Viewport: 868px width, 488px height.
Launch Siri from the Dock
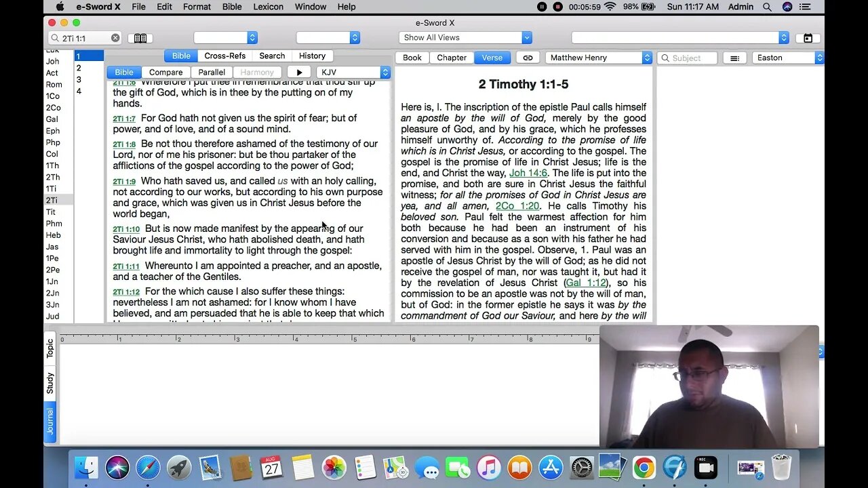(x=117, y=468)
